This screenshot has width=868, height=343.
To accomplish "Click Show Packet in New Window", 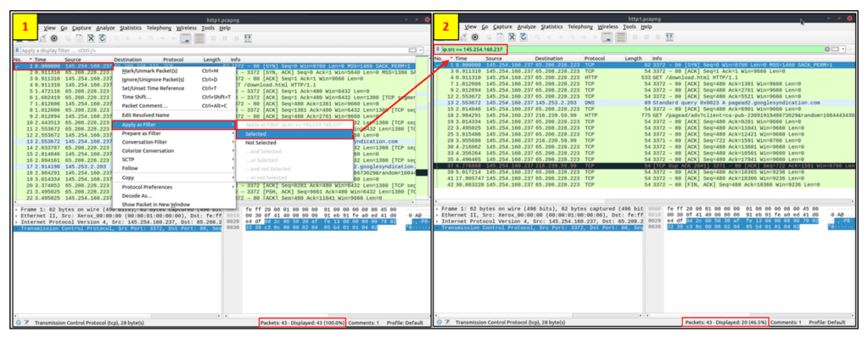I will click(x=156, y=205).
